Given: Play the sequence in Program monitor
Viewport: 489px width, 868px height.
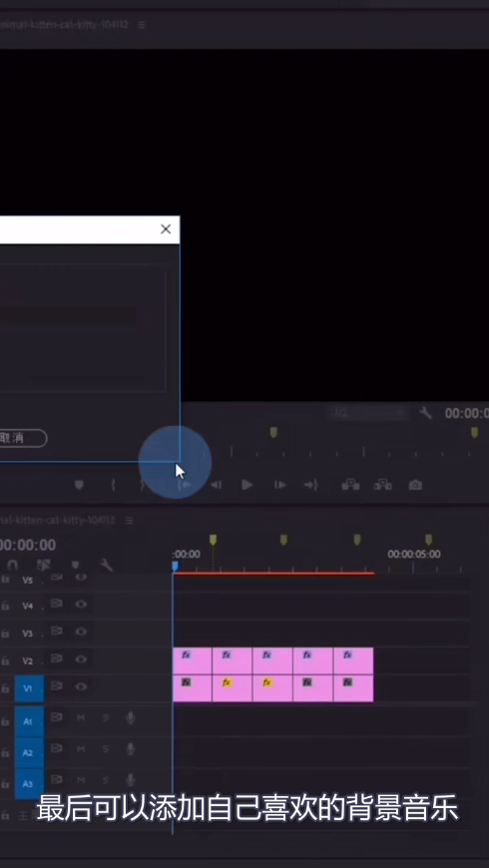Looking at the screenshot, I should (246, 485).
